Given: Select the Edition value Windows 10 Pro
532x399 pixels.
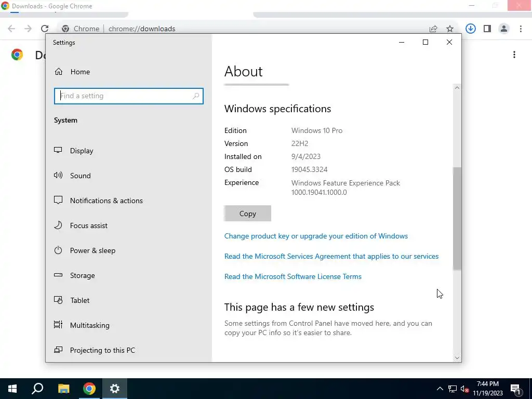Looking at the screenshot, I should click(317, 130).
